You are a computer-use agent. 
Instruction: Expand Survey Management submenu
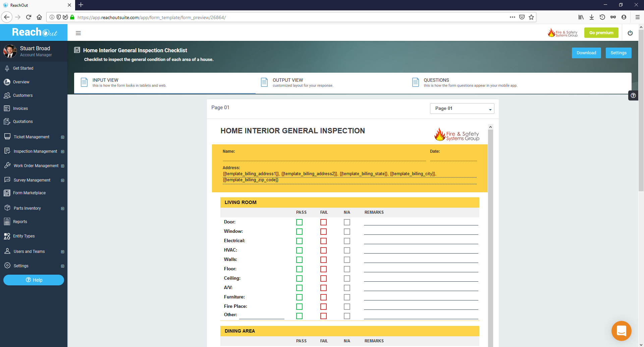(62, 181)
